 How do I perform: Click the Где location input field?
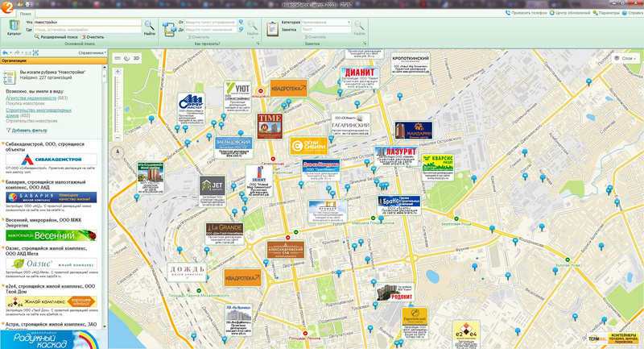click(x=87, y=30)
